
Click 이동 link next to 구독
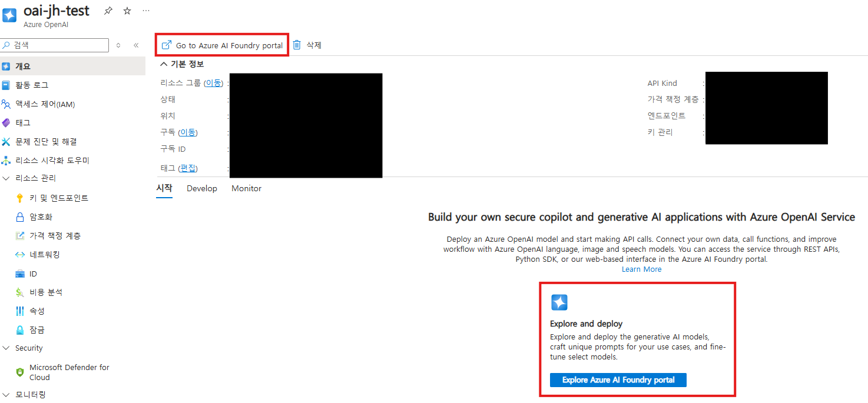188,132
